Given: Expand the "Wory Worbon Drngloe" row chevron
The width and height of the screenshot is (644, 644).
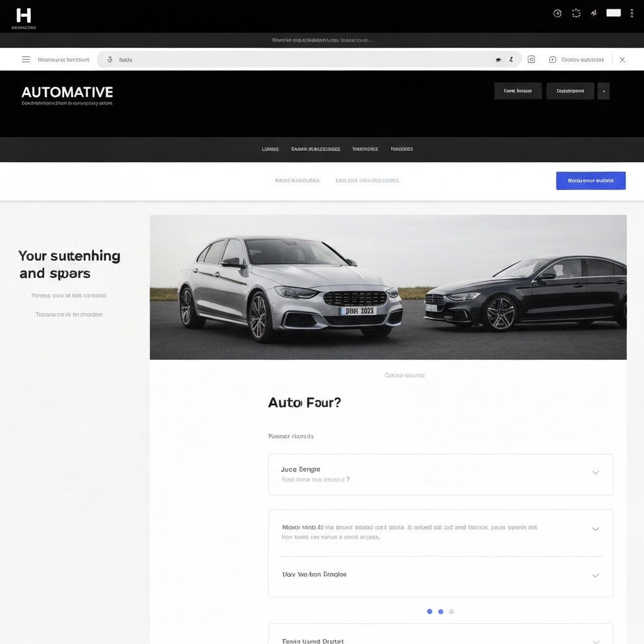Looking at the screenshot, I should [x=595, y=575].
